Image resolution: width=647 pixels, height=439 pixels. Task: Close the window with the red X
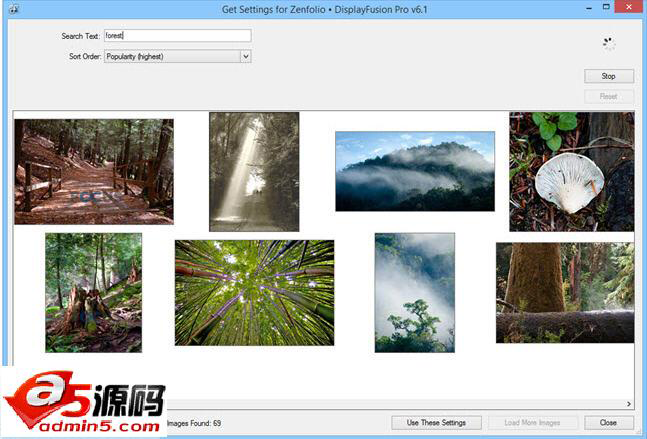629,7
